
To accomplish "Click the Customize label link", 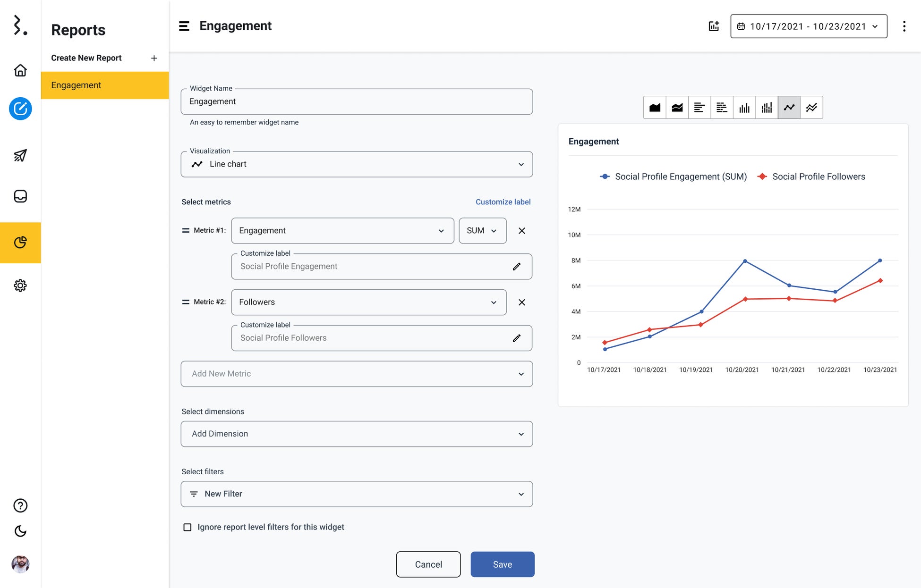I will pyautogui.click(x=503, y=202).
